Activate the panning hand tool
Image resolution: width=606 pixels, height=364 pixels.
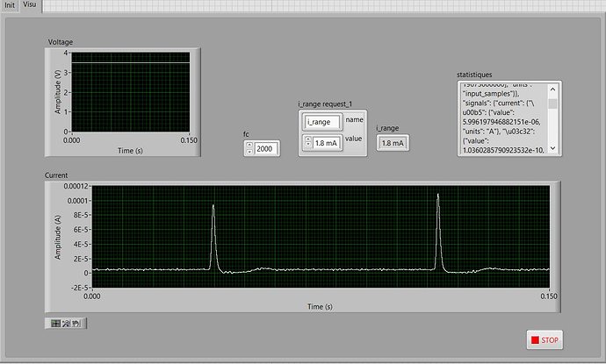[76, 323]
